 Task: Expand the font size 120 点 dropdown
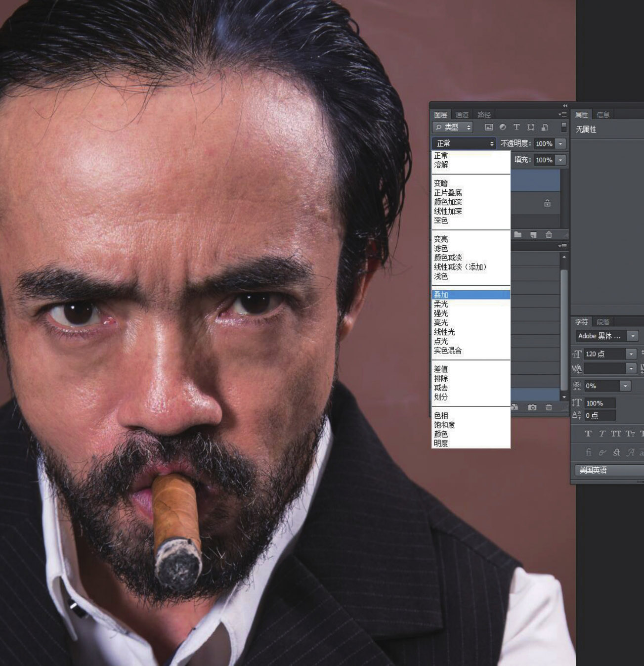(631, 354)
